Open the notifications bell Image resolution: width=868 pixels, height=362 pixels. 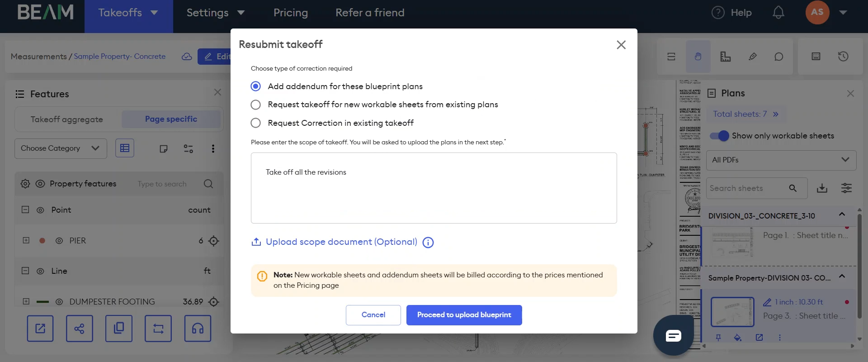[778, 12]
